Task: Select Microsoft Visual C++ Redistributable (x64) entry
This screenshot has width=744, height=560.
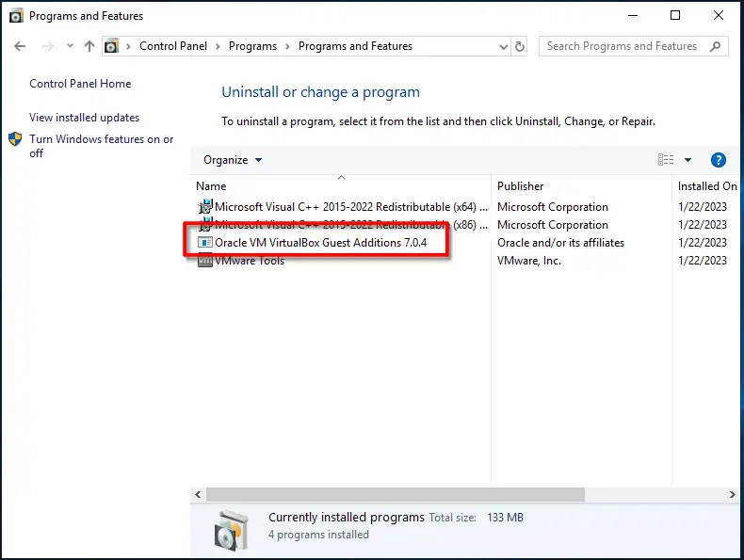Action: point(351,207)
